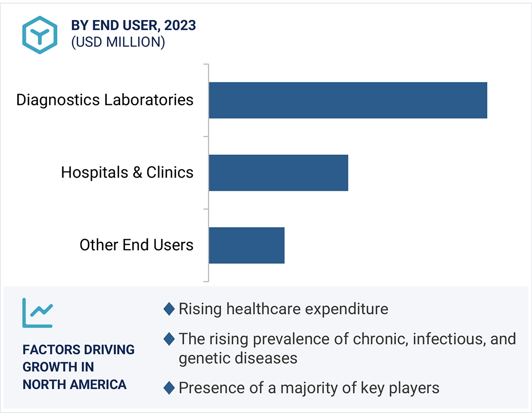
Task: Click the (USD MILLION) subtitle
Action: [118, 42]
